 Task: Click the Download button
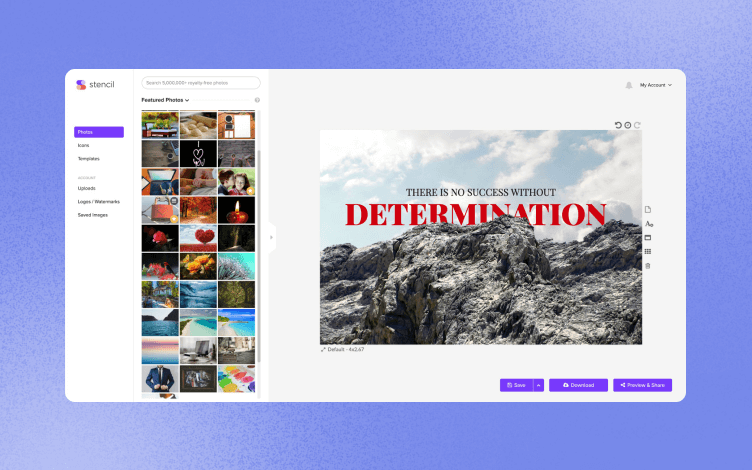click(x=578, y=385)
